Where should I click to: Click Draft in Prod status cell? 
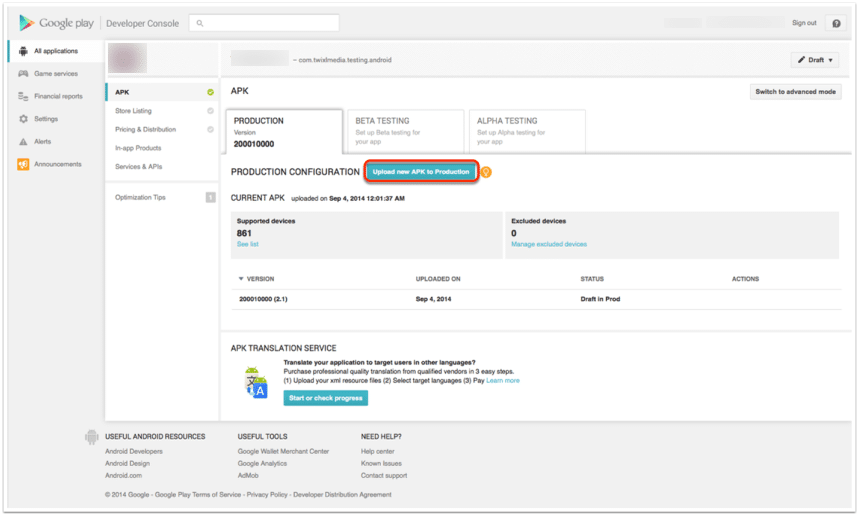coord(600,300)
